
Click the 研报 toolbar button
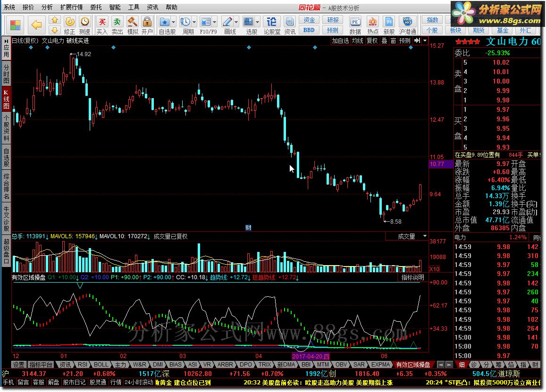[x=333, y=20]
